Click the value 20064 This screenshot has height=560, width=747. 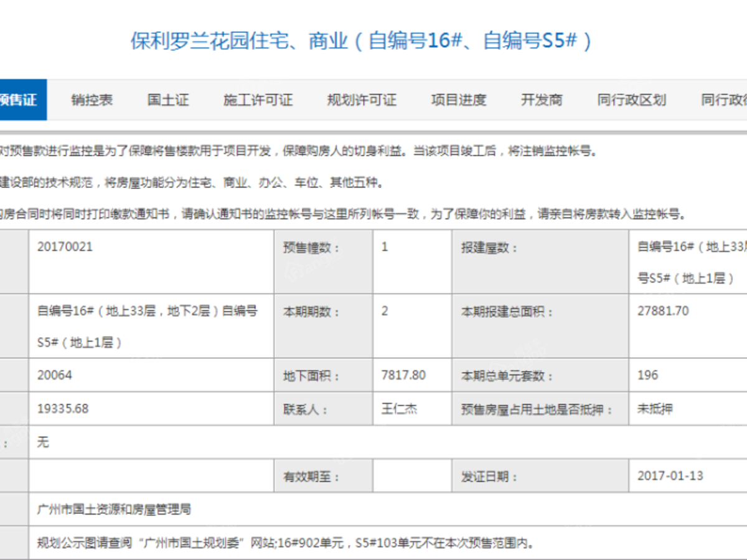point(55,375)
